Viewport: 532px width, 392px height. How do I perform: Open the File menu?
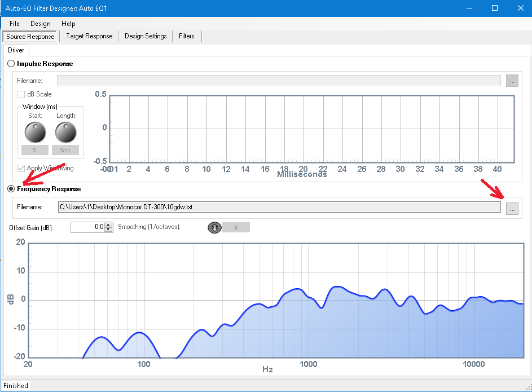(15, 24)
